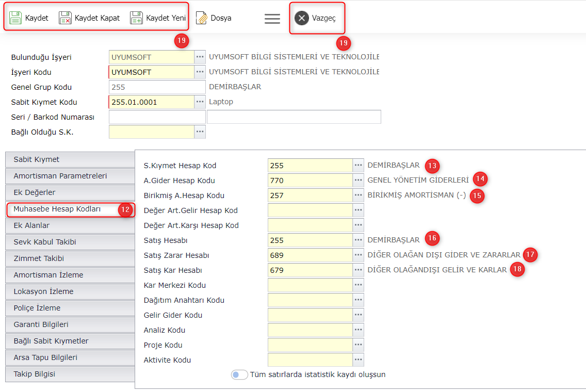Open lookup dots for Satış Zarar Hesabı
The image size is (586, 392).
[359, 255]
